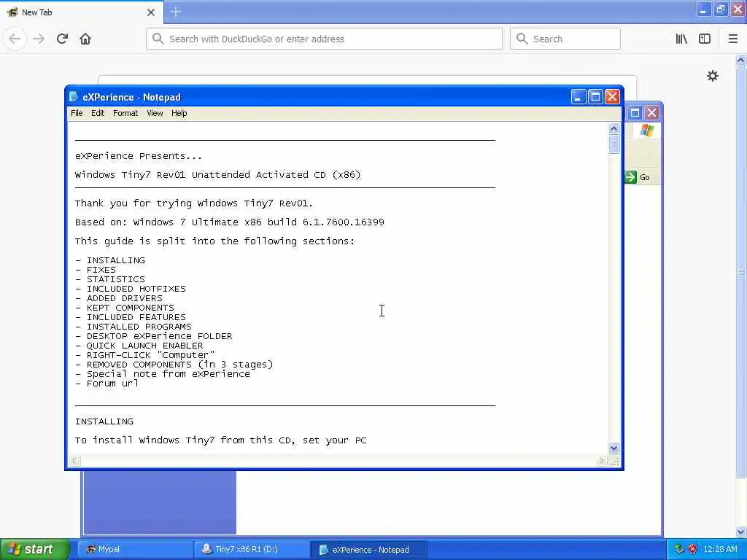Click Windows flag logo in Explorer window
747x560 pixels.
[646, 131]
